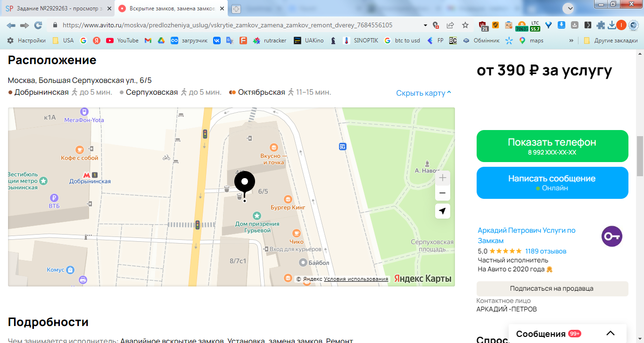Open the VK bookmark icon

pos(217,41)
